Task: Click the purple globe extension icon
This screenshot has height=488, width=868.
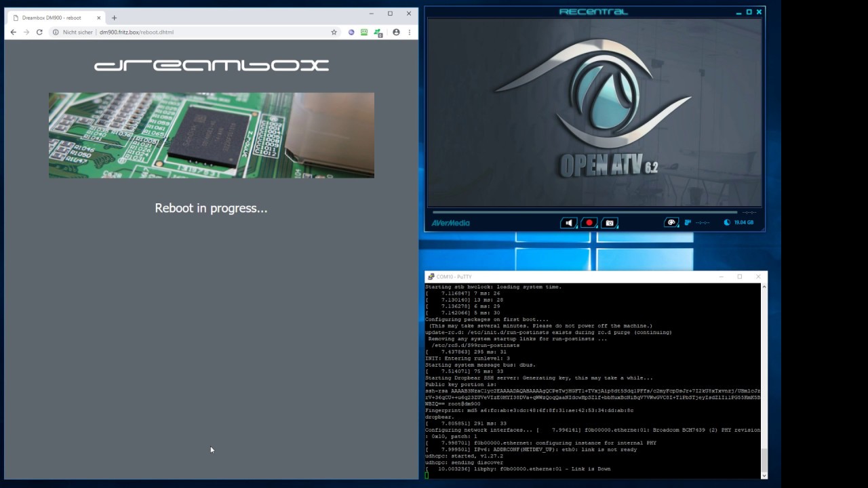Action: pyautogui.click(x=351, y=32)
